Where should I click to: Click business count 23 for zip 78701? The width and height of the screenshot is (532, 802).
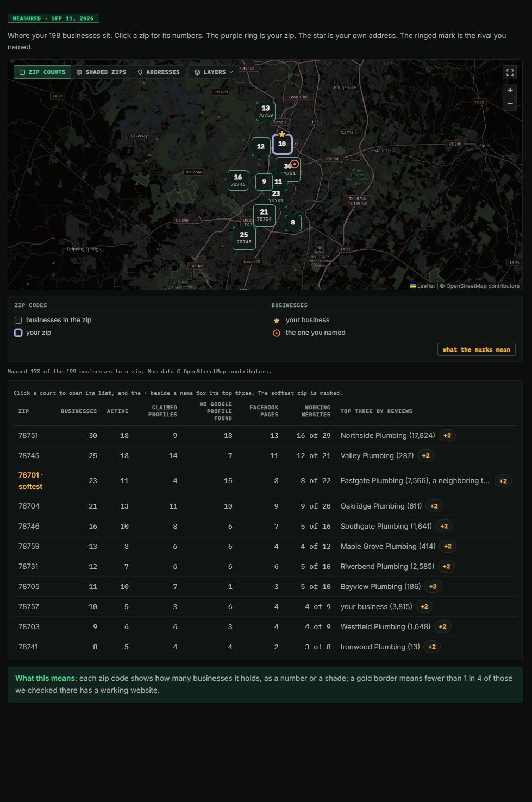tap(93, 481)
